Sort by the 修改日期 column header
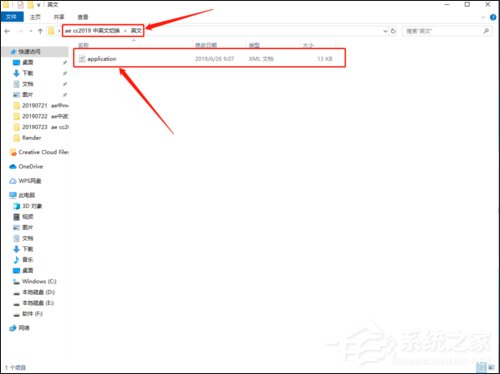Image resolution: width=500 pixels, height=374 pixels. (206, 45)
